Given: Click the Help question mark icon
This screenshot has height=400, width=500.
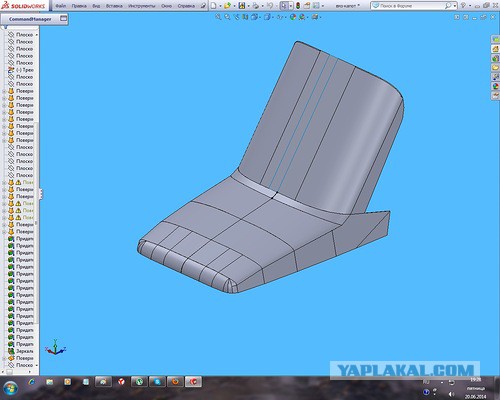Looking at the screenshot, I should coord(463,6).
